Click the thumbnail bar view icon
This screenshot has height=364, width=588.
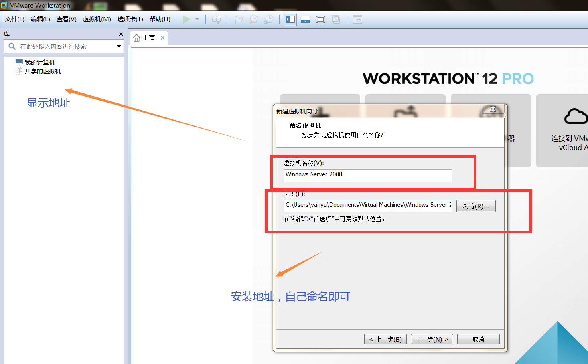305,19
